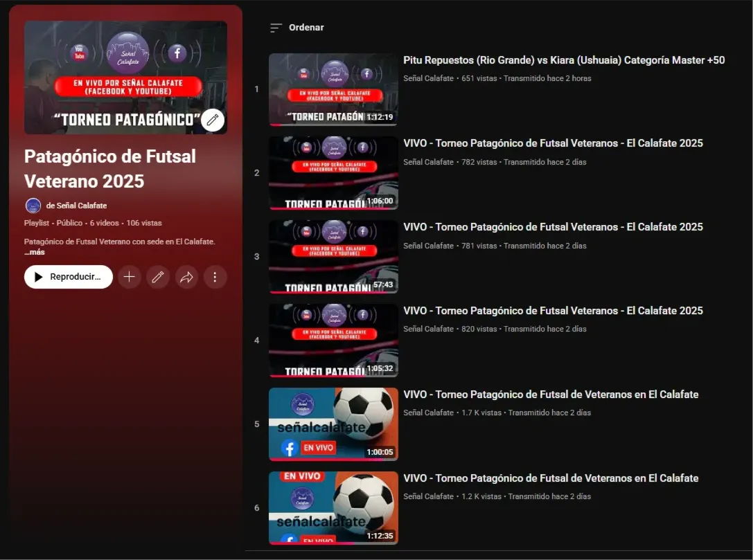Select the share arrow icon
This screenshot has width=753, height=560.
(x=186, y=277)
